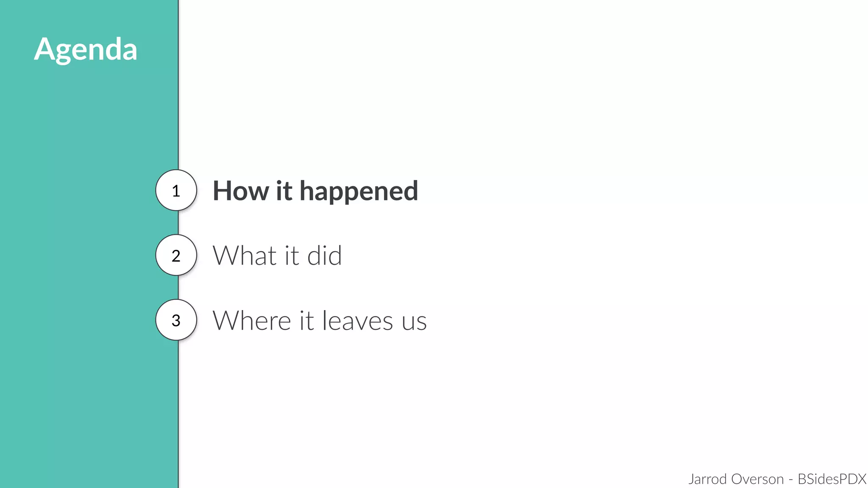The width and height of the screenshot is (868, 488).
Task: Click the word "it" in "What it did"
Action: tap(292, 255)
